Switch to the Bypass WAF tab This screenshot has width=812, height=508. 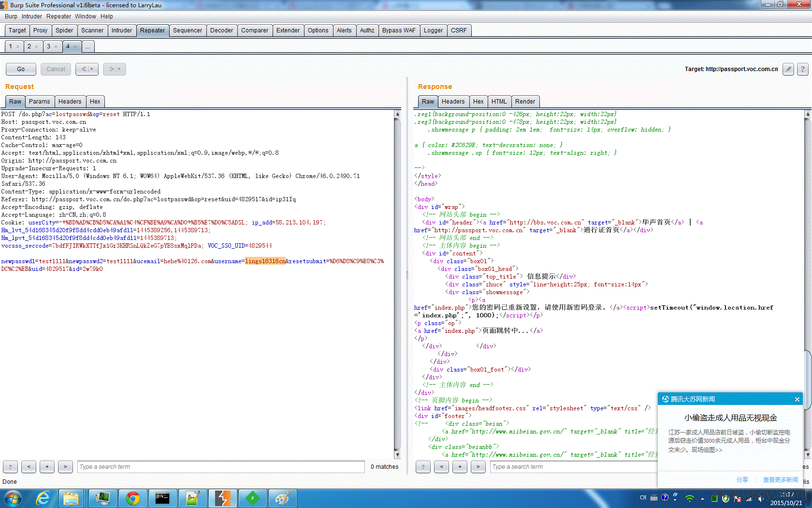[399, 30]
